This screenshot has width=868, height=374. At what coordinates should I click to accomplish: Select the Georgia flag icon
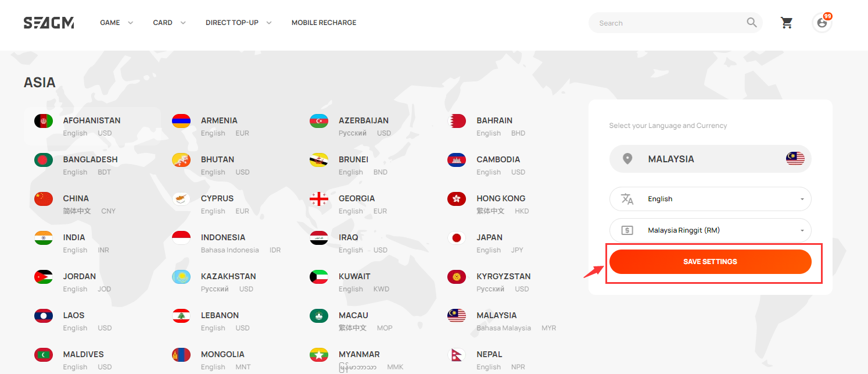[x=319, y=199]
